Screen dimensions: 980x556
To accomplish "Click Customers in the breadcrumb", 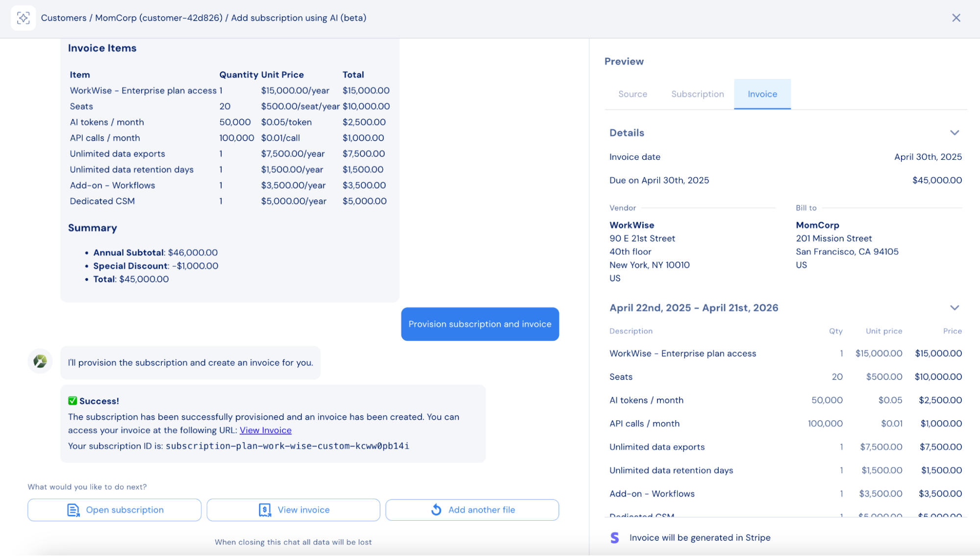I will [x=64, y=18].
